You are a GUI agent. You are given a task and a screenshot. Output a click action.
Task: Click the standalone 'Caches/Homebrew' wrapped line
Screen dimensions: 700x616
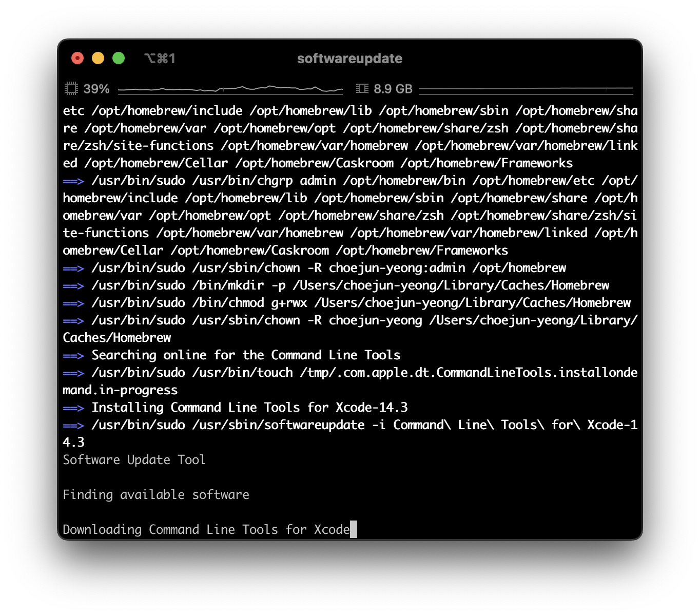pyautogui.click(x=117, y=337)
